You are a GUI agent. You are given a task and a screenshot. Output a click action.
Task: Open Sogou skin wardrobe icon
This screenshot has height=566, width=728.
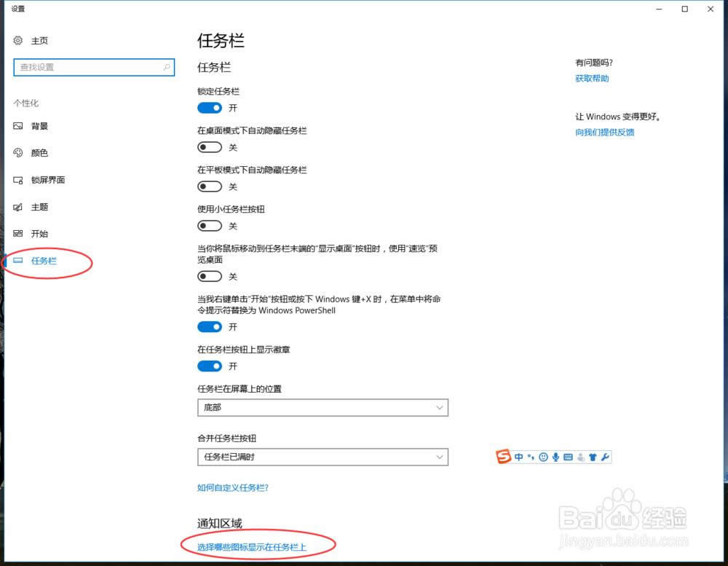coord(594,457)
